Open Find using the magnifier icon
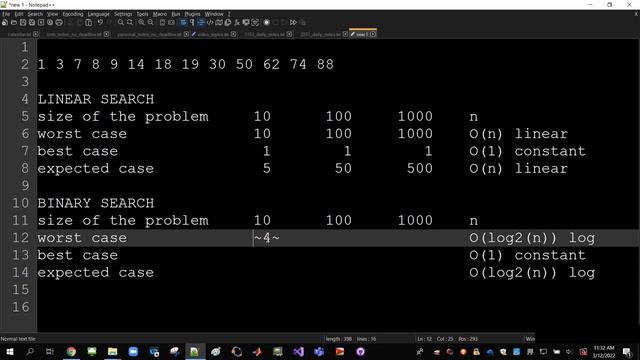640x360 pixels. tap(121, 23)
